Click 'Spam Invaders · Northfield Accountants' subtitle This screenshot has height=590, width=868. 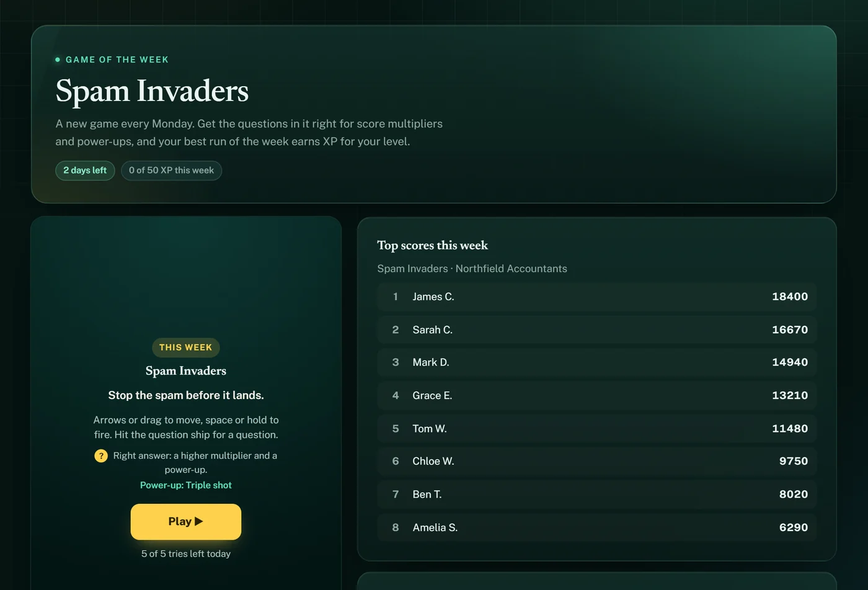click(x=472, y=269)
